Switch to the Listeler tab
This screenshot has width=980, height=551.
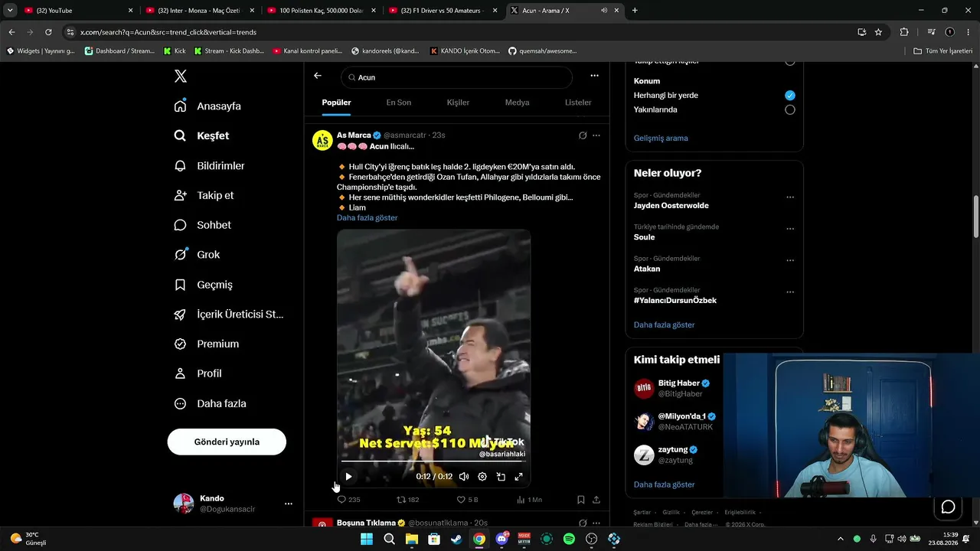(578, 103)
